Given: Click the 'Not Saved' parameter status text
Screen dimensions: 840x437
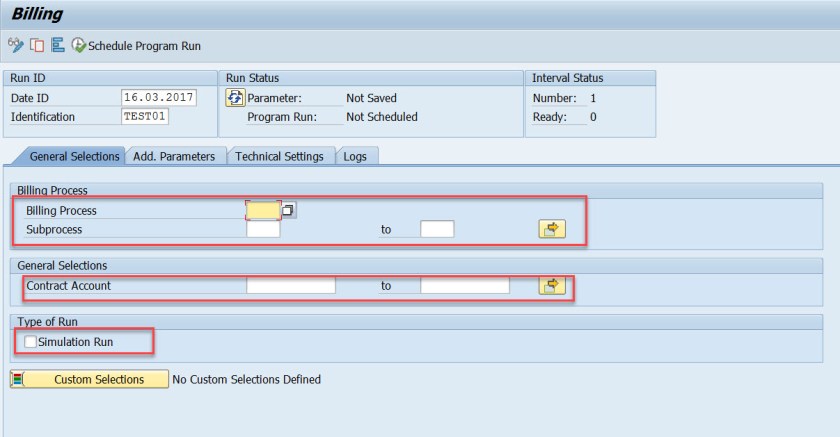Looking at the screenshot, I should coord(371,98).
